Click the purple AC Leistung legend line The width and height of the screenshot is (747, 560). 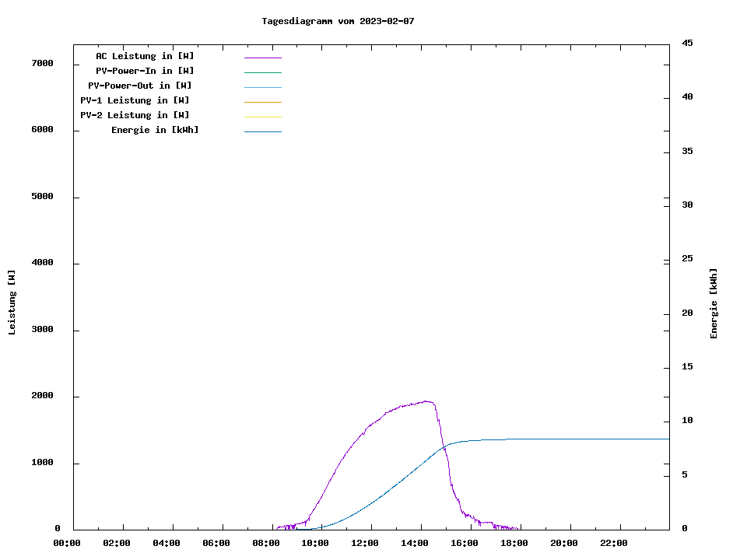(262, 58)
